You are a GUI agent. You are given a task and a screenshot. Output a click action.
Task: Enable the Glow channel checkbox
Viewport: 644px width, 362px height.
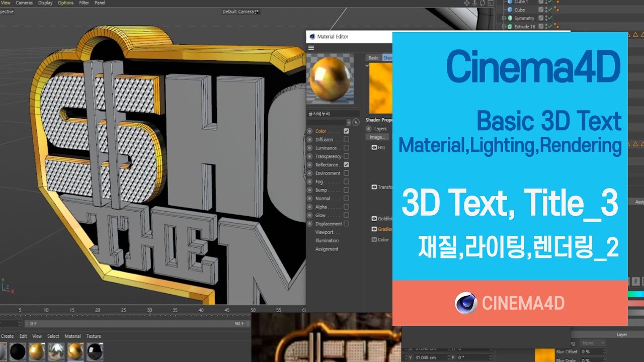pos(346,215)
